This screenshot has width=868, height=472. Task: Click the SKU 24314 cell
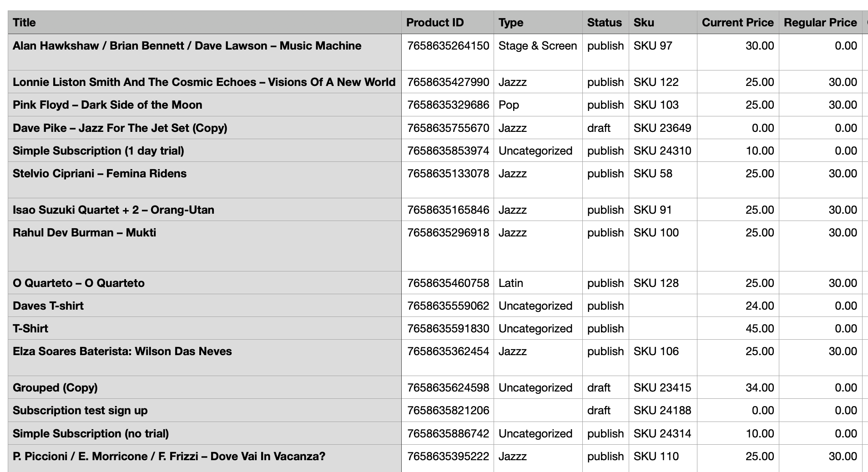point(662,433)
